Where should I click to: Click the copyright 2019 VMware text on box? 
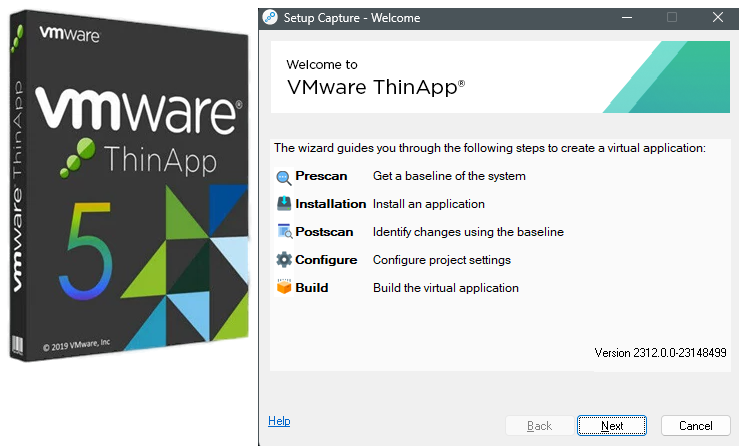click(76, 345)
